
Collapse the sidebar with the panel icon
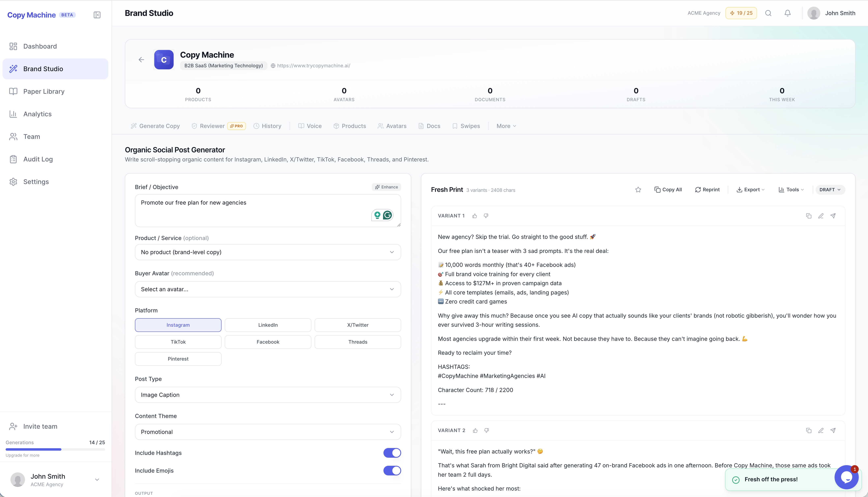(97, 15)
